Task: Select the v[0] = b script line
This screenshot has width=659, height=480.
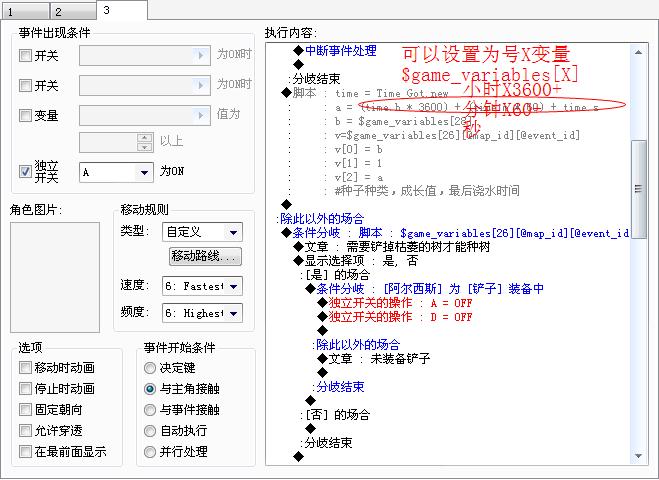Action: pyautogui.click(x=358, y=149)
